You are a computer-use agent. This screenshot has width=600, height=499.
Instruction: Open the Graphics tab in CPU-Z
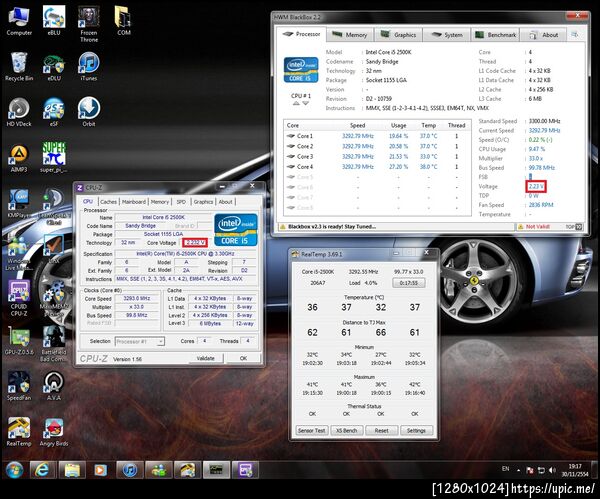(203, 202)
